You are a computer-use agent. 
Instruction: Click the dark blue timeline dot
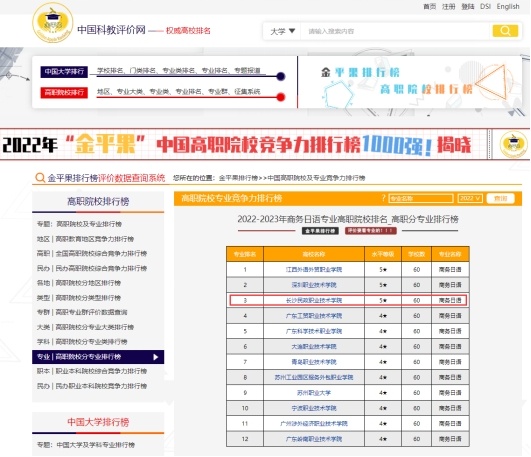[x=280, y=76]
